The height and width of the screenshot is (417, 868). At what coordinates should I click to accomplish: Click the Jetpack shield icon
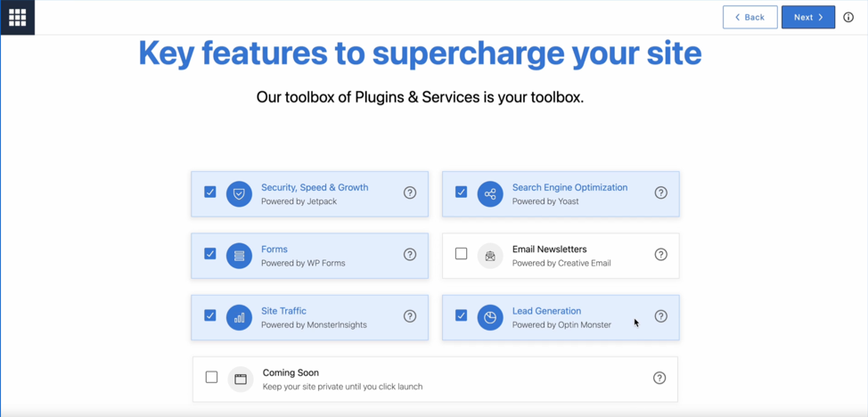coord(239,194)
